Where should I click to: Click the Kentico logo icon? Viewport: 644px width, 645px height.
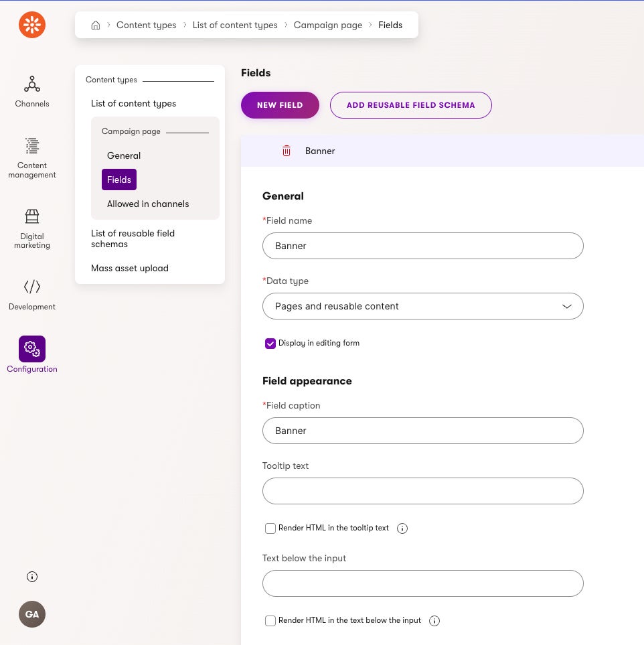[32, 25]
